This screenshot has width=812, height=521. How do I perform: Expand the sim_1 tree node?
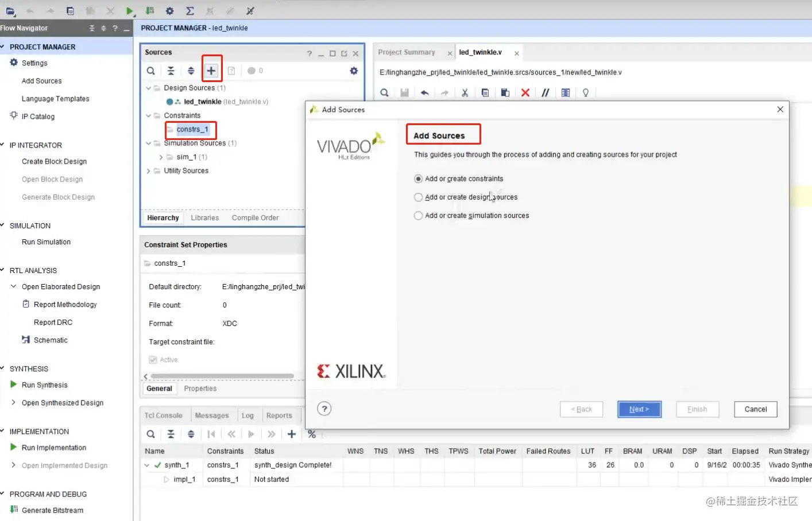[x=161, y=157]
